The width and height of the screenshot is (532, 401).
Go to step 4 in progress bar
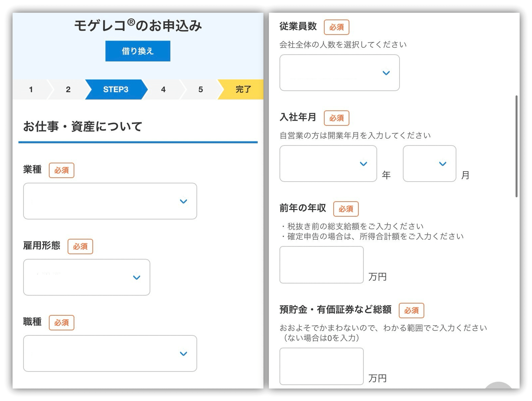click(163, 89)
